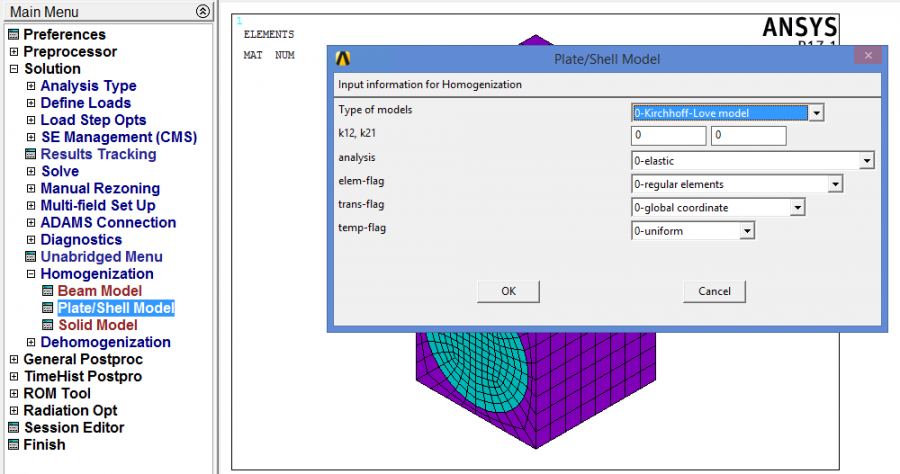Expand the Dehomogenization node
The image size is (900, 474).
pyautogui.click(x=31, y=342)
